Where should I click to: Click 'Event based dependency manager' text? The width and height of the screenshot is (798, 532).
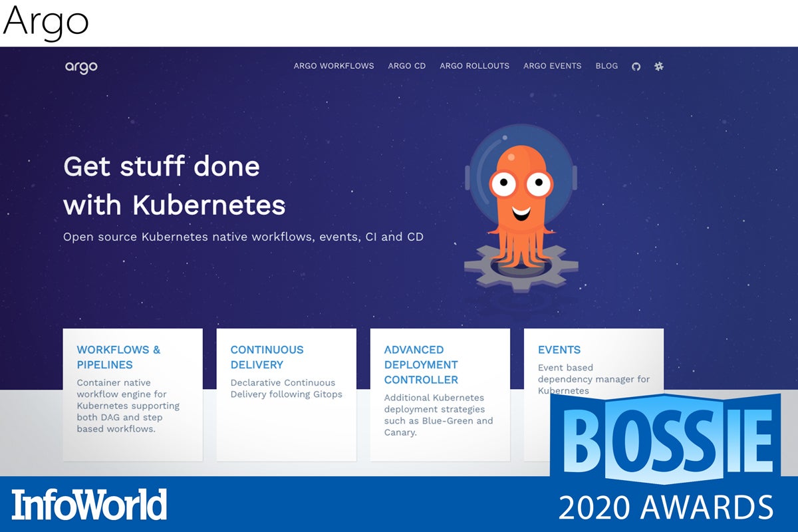(594, 379)
